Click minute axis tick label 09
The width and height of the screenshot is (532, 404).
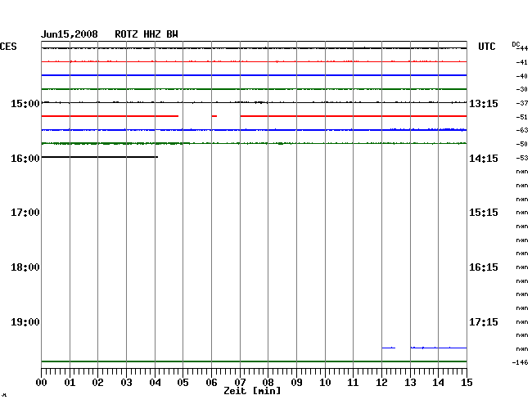(x=296, y=383)
